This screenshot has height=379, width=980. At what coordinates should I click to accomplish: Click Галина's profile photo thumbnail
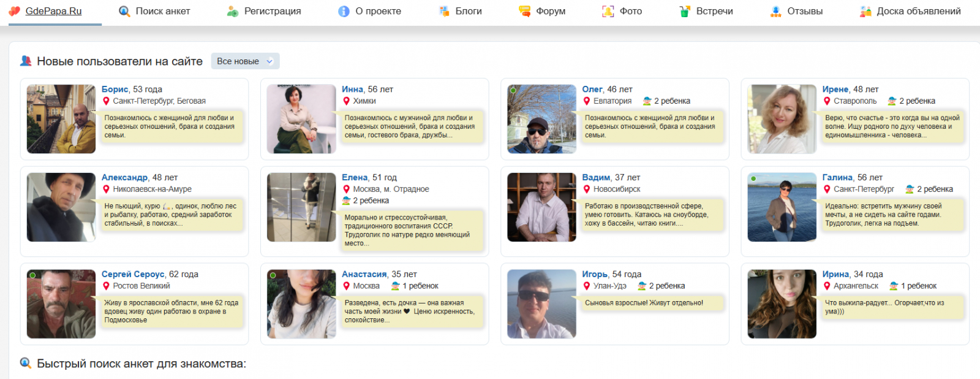(x=782, y=207)
